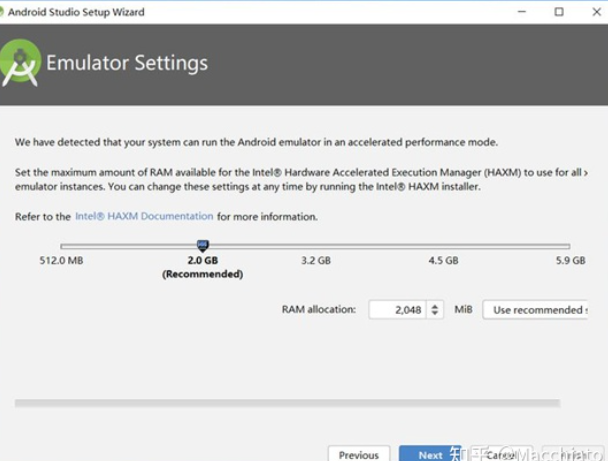The image size is (608, 461).
Task: Maximize the Setup Wizard window
Action: (559, 12)
